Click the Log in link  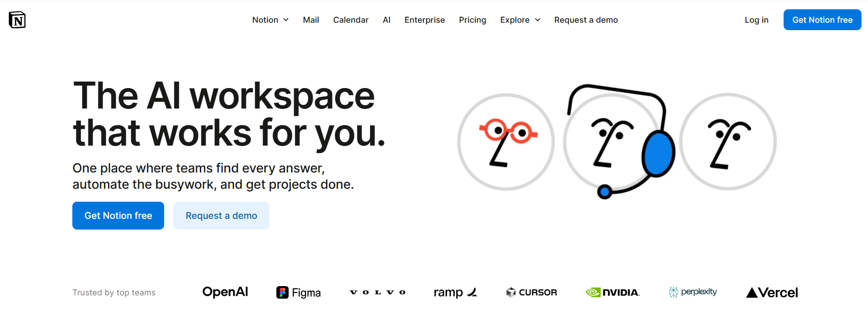756,20
